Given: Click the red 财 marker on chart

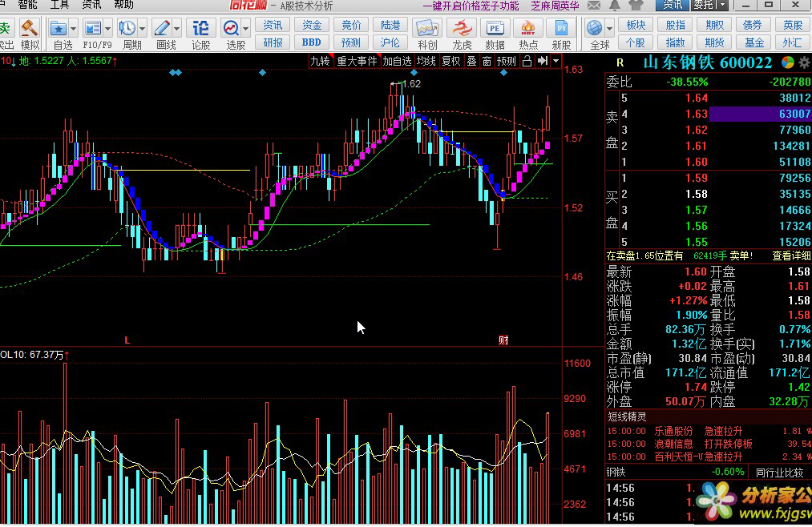Looking at the screenshot, I should point(503,340).
